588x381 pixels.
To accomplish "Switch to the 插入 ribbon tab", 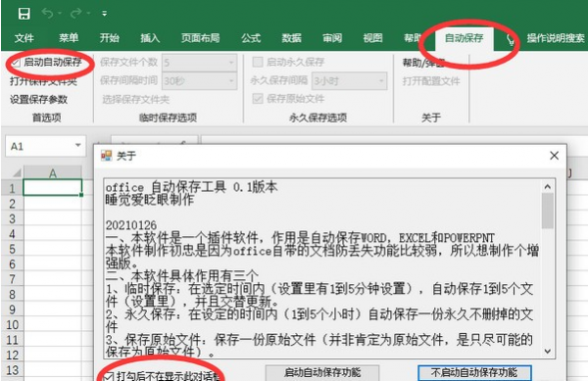I will point(150,38).
